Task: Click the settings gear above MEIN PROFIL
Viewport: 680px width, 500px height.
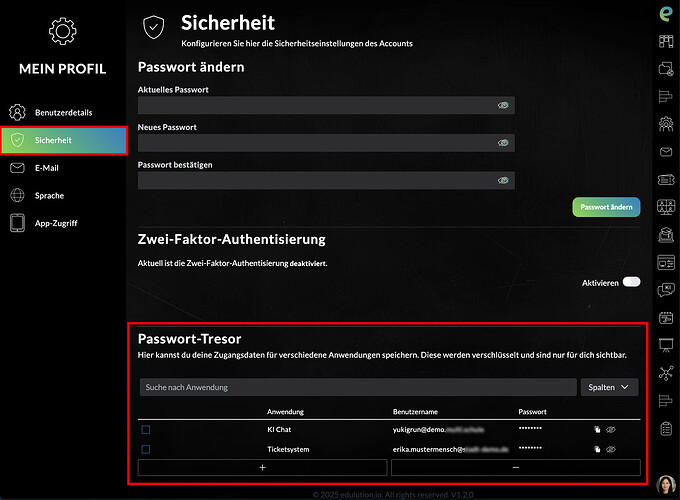Action: pos(62,31)
